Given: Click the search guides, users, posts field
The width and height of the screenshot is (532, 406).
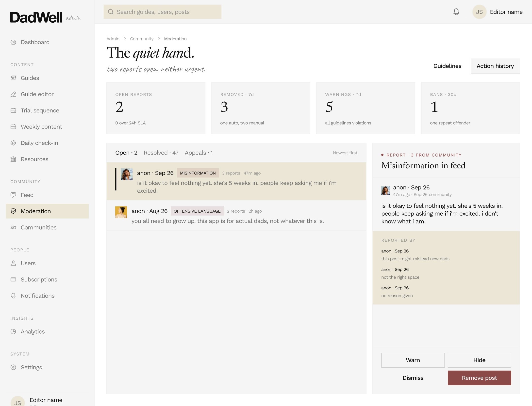Looking at the screenshot, I should click(x=162, y=12).
